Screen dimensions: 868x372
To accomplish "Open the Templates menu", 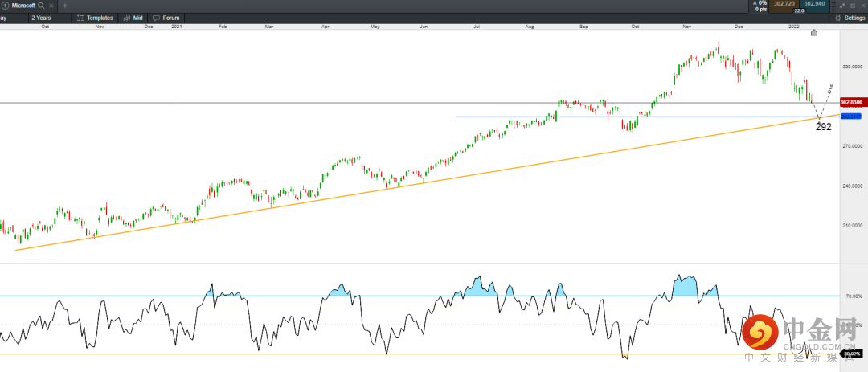I will point(95,17).
